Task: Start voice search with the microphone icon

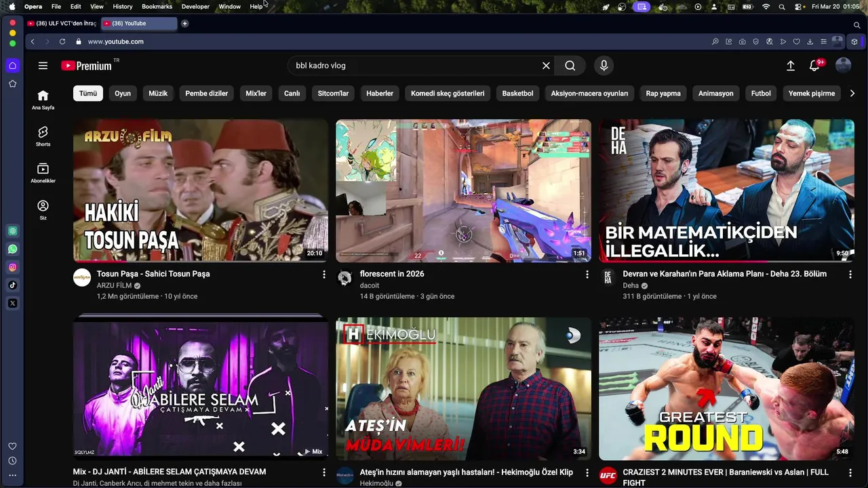Action: [604, 66]
